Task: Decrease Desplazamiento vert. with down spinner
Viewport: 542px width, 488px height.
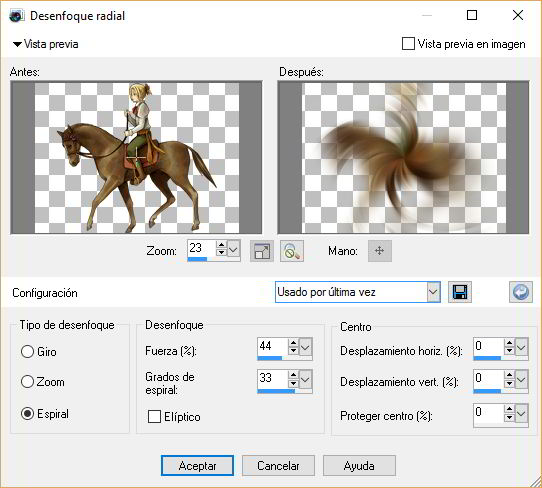Action: coord(509,383)
